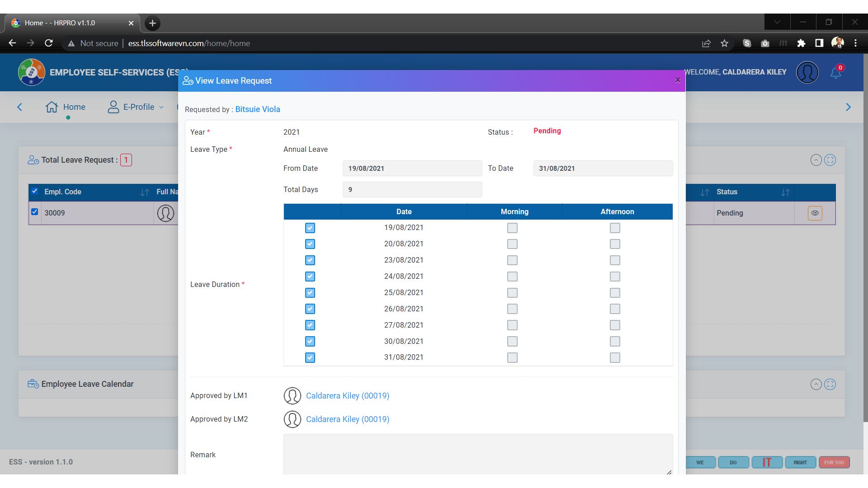Image resolution: width=868 pixels, height=488 pixels.
Task: Check the Morning box for 19/08/2021
Action: [x=512, y=228]
